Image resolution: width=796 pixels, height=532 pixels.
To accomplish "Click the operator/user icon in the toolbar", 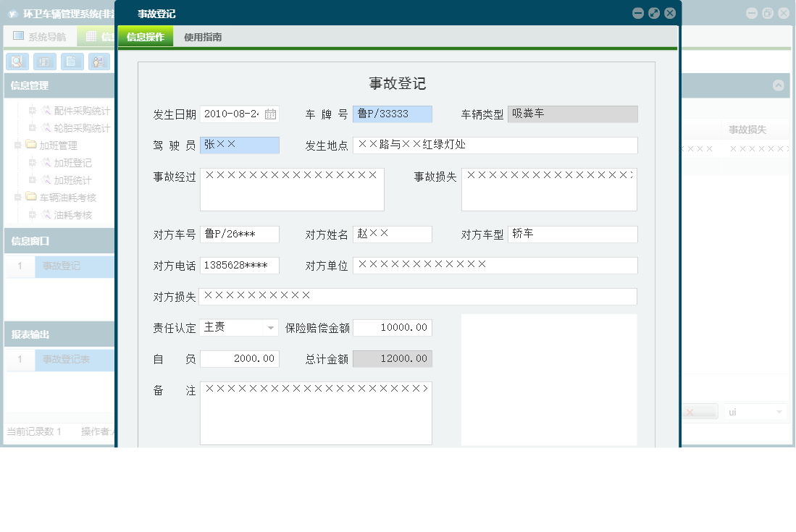I will point(99,62).
